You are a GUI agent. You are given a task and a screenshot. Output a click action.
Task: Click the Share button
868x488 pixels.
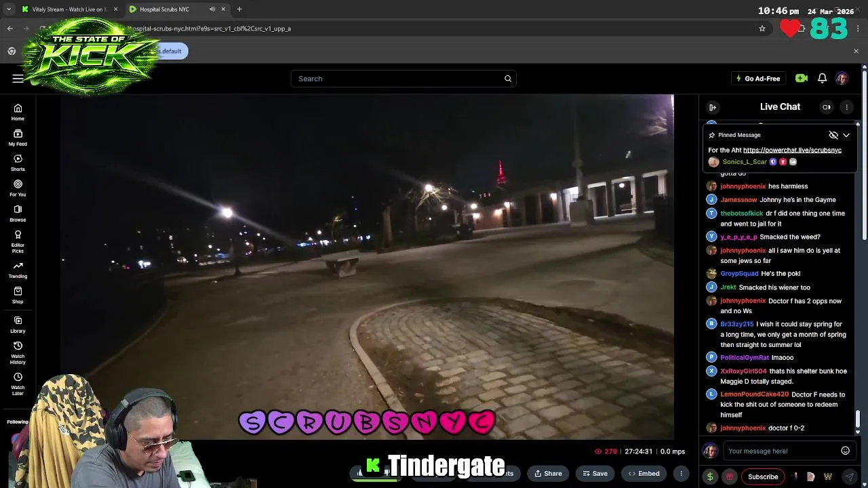coord(547,474)
